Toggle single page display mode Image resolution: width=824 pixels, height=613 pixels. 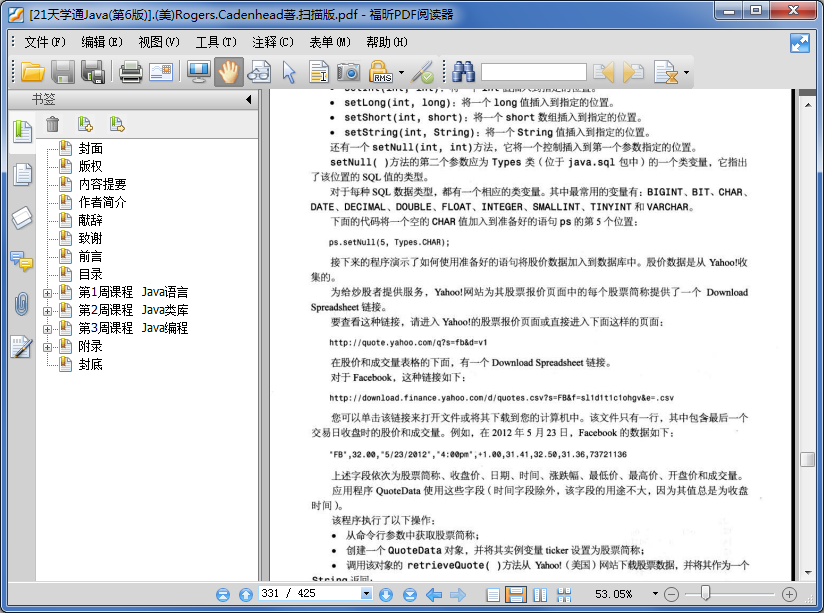pyautogui.click(x=491, y=595)
